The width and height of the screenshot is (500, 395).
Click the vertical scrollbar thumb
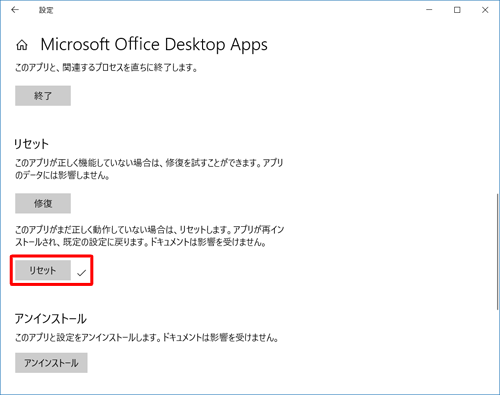pyautogui.click(x=498, y=252)
